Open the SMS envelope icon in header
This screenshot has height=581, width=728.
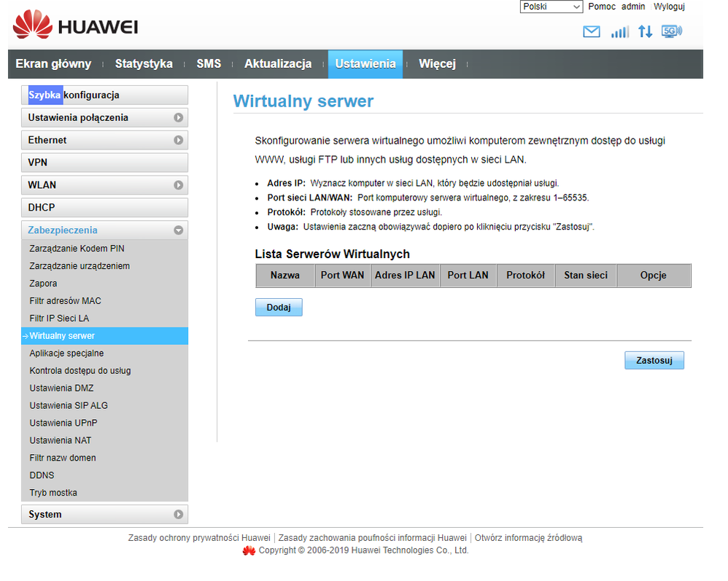[x=591, y=31]
